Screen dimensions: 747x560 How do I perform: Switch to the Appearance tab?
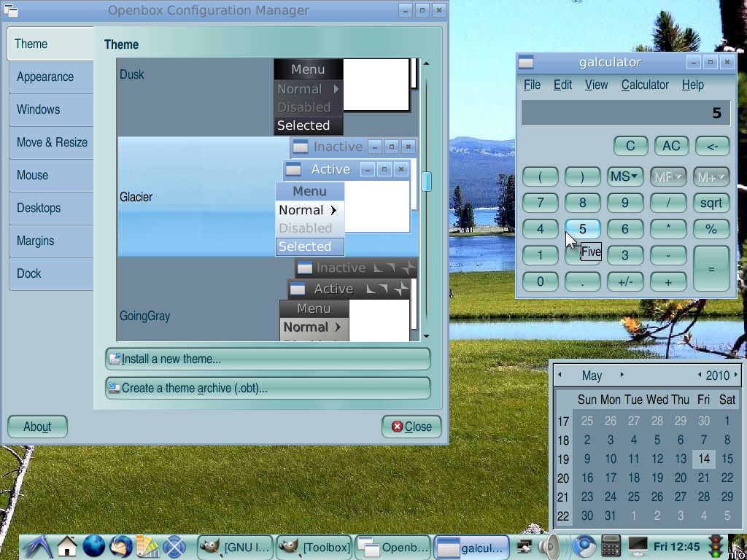(x=51, y=77)
